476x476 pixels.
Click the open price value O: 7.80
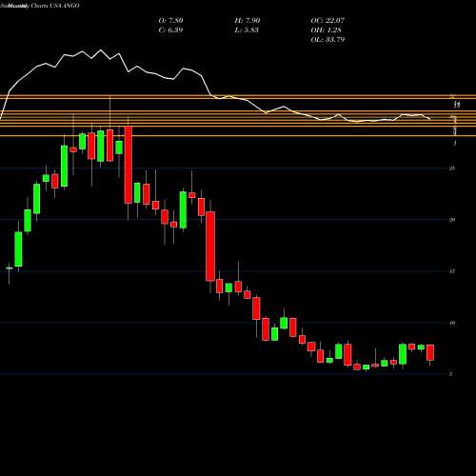pos(170,21)
